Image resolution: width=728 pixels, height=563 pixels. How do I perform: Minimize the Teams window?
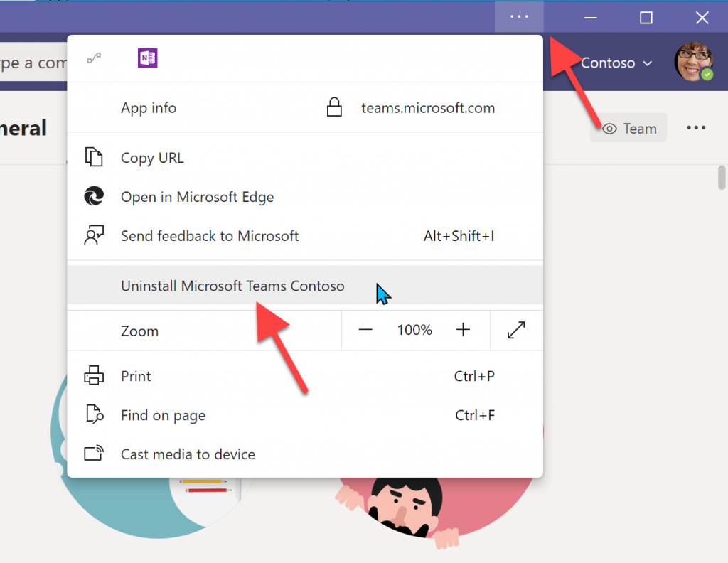coord(591,17)
